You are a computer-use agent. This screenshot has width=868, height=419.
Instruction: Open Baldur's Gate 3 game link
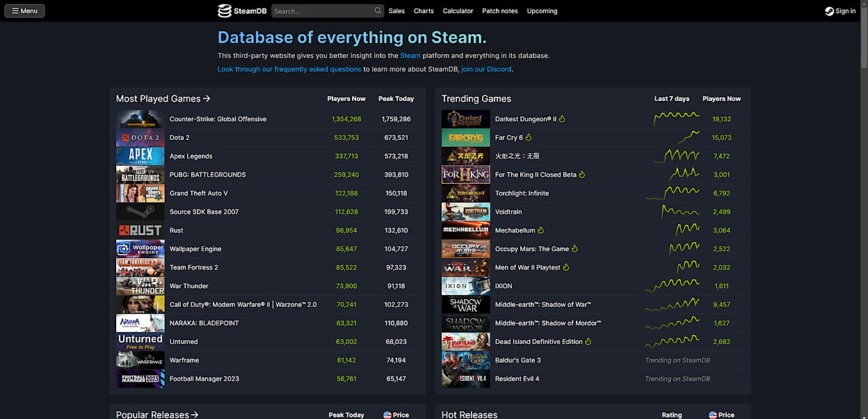tap(518, 361)
